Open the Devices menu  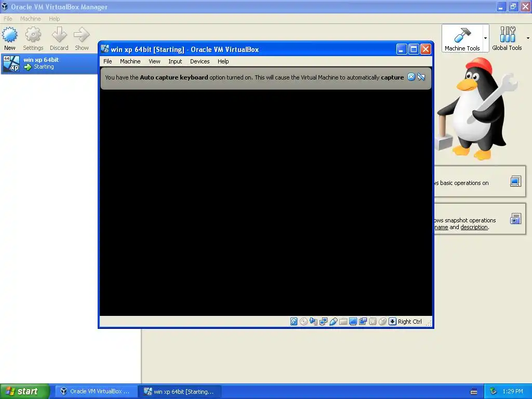click(200, 61)
